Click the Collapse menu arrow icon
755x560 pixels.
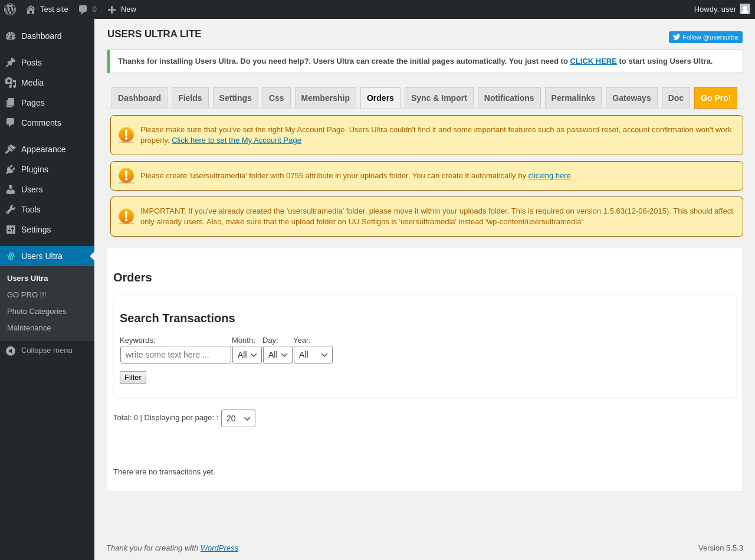click(11, 351)
